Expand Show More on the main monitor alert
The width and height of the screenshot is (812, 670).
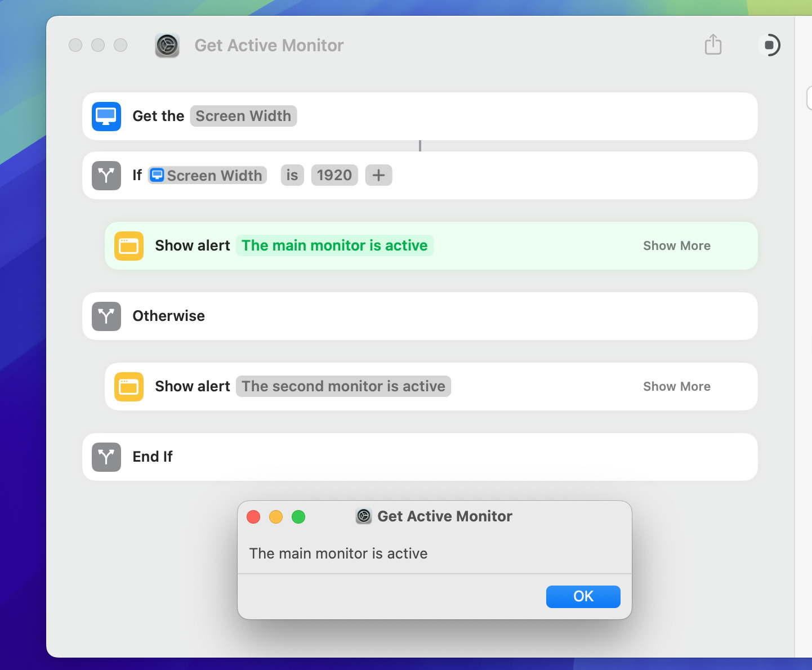tap(677, 245)
